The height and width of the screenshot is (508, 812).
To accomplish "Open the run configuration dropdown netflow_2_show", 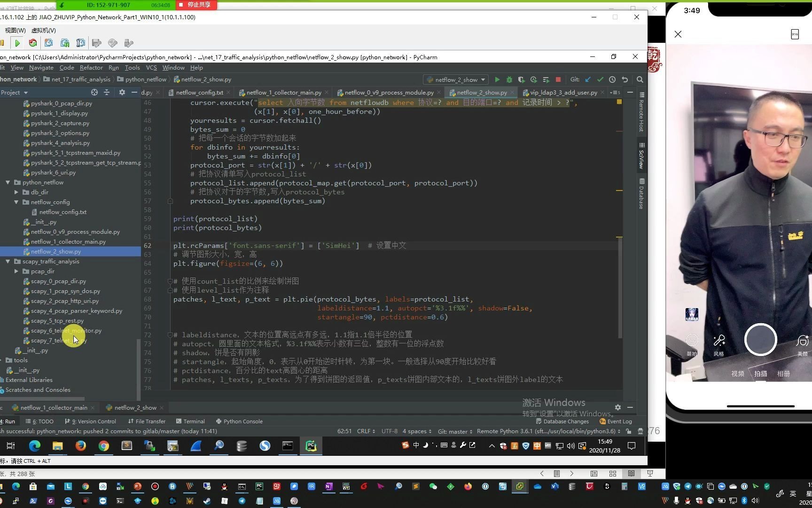I will [454, 79].
